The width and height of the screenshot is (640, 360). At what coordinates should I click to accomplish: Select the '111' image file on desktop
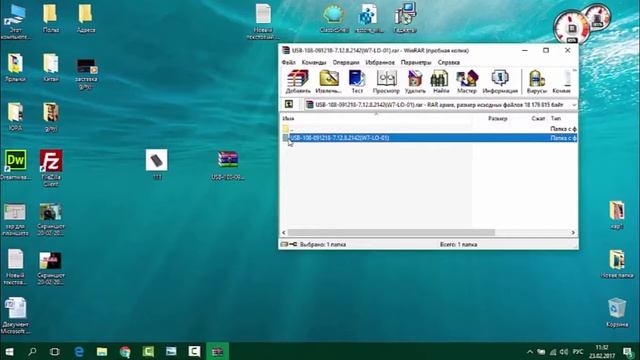click(x=157, y=164)
